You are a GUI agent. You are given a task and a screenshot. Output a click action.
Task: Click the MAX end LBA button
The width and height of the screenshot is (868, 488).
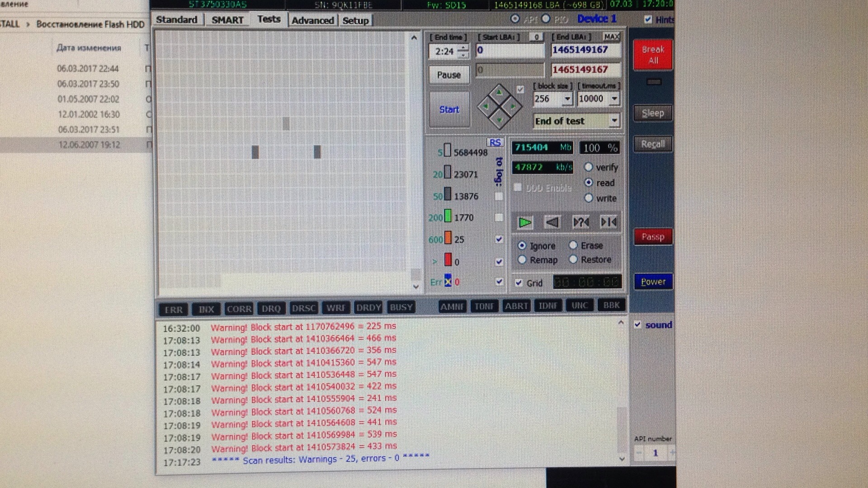coord(611,37)
